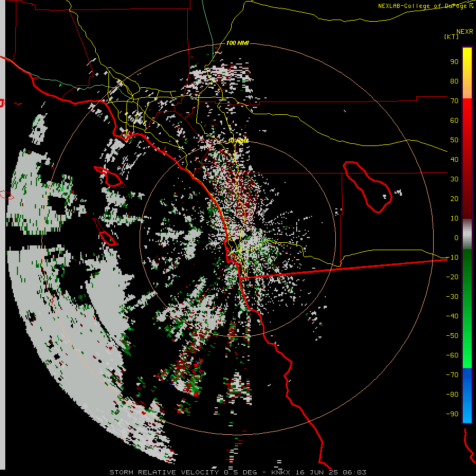Screen dimensions: 476x476
Task: Click the 100 NMI range ring label
Action: coord(237,43)
